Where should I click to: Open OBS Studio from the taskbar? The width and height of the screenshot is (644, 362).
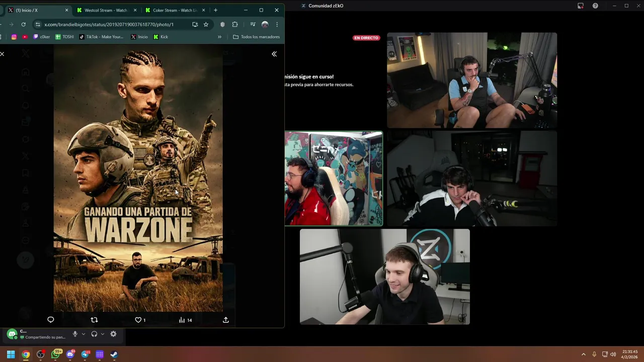coord(41,354)
